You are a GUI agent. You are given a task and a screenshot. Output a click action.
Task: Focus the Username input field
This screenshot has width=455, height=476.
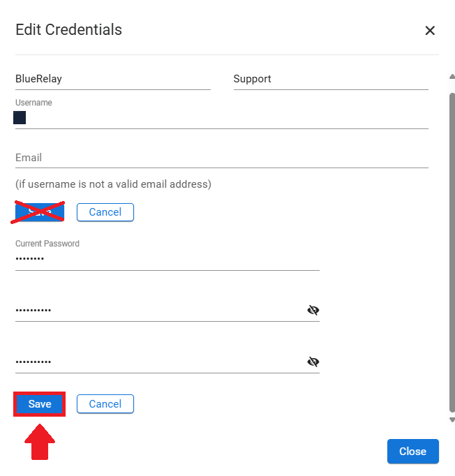click(x=222, y=118)
